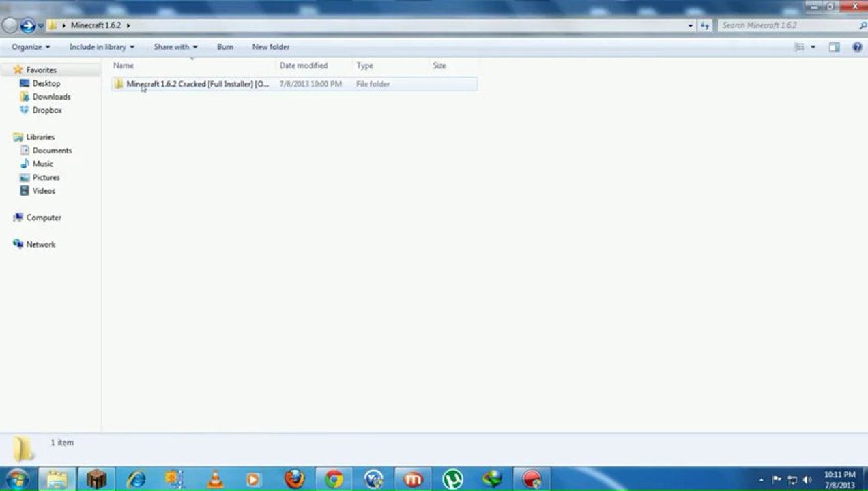Open Downloads in Favorites
Viewport: 868px width, 491px height.
pos(51,97)
